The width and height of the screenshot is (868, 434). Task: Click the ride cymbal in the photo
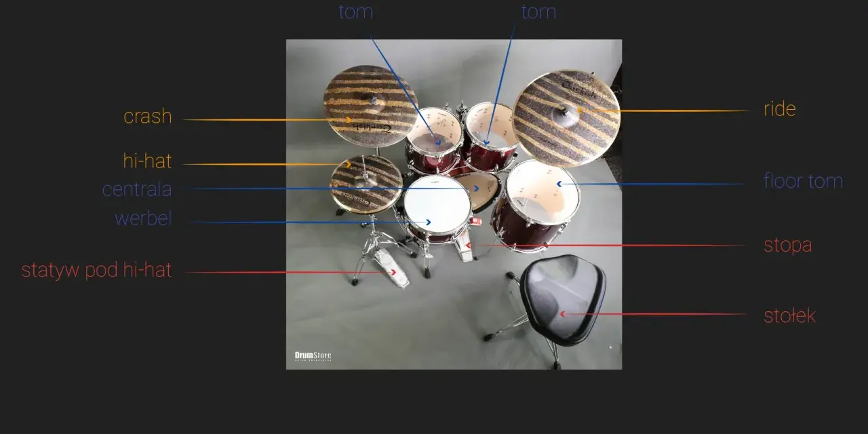coord(566,117)
